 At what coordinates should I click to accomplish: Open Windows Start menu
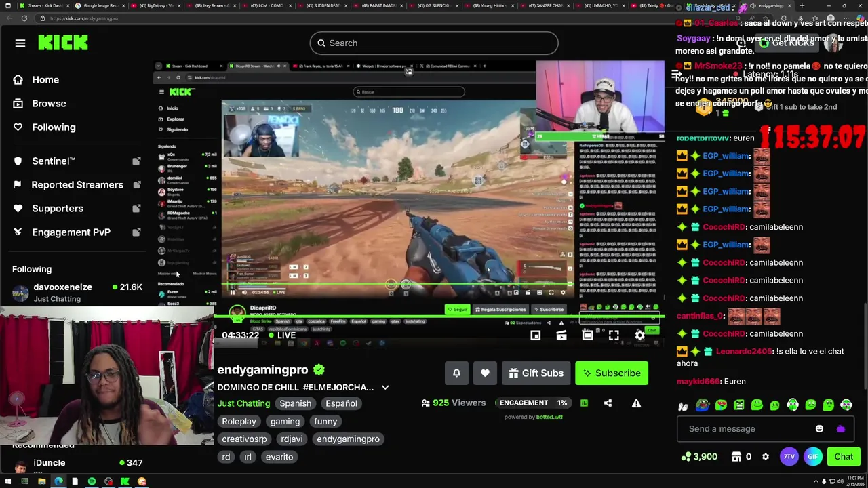(7, 482)
